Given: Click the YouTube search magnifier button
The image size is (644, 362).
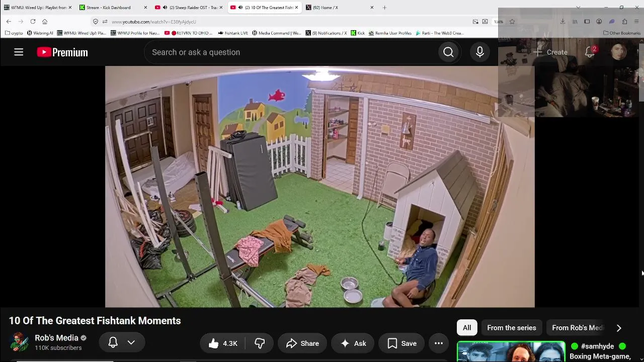Looking at the screenshot, I should (448, 52).
